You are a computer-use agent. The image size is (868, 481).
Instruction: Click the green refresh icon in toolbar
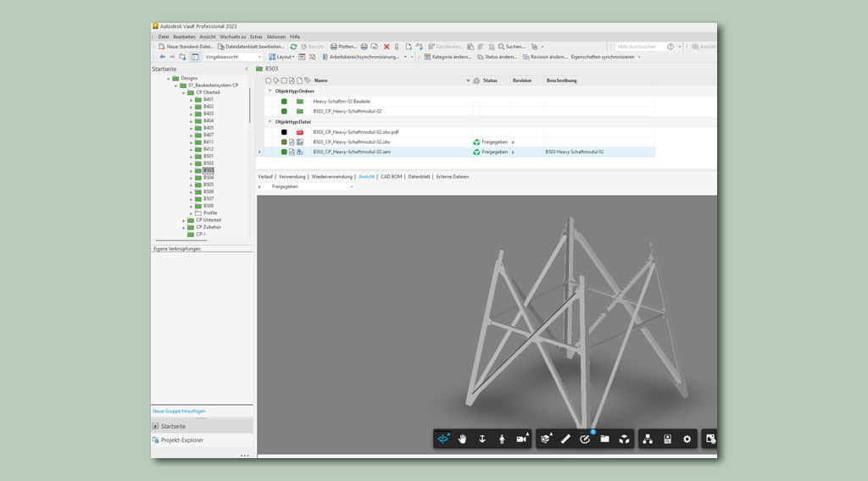(x=293, y=47)
